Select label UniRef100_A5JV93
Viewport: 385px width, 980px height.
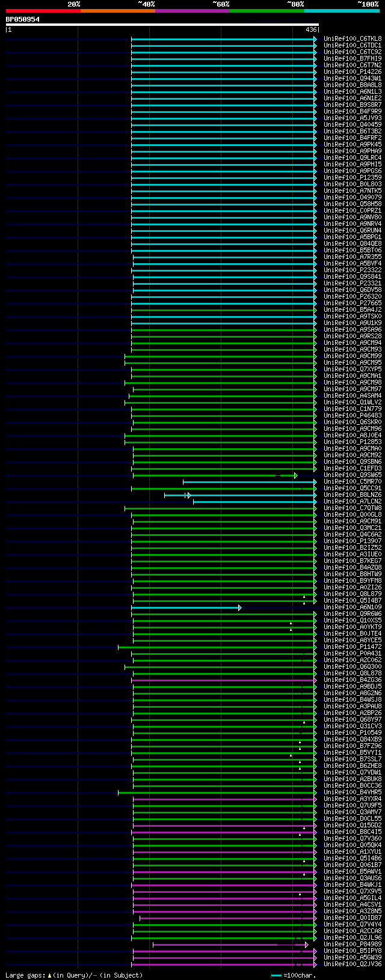click(x=353, y=118)
